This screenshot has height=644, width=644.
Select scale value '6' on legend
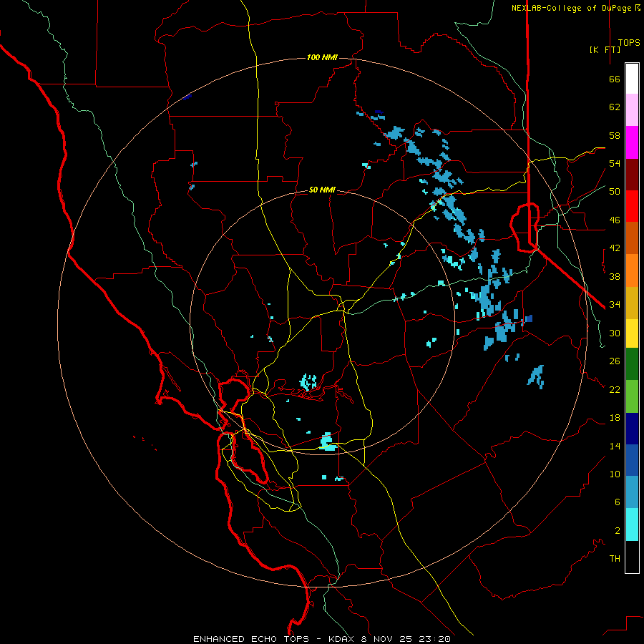pyautogui.click(x=618, y=502)
